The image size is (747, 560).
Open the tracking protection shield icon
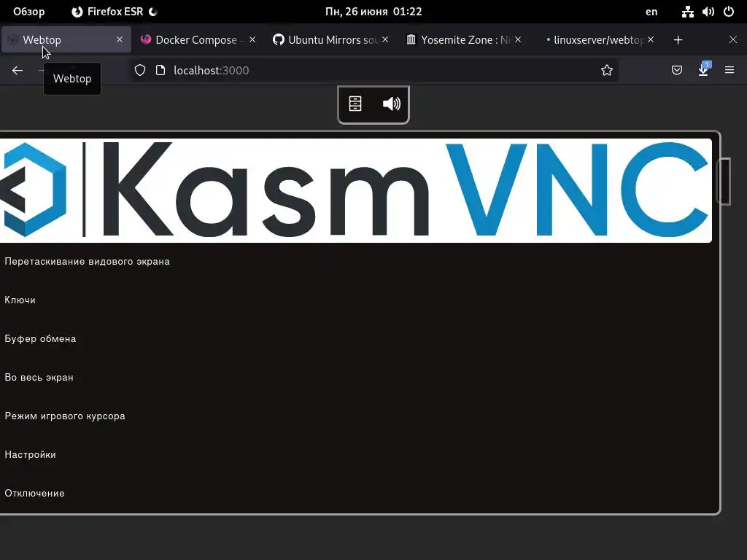click(x=140, y=71)
